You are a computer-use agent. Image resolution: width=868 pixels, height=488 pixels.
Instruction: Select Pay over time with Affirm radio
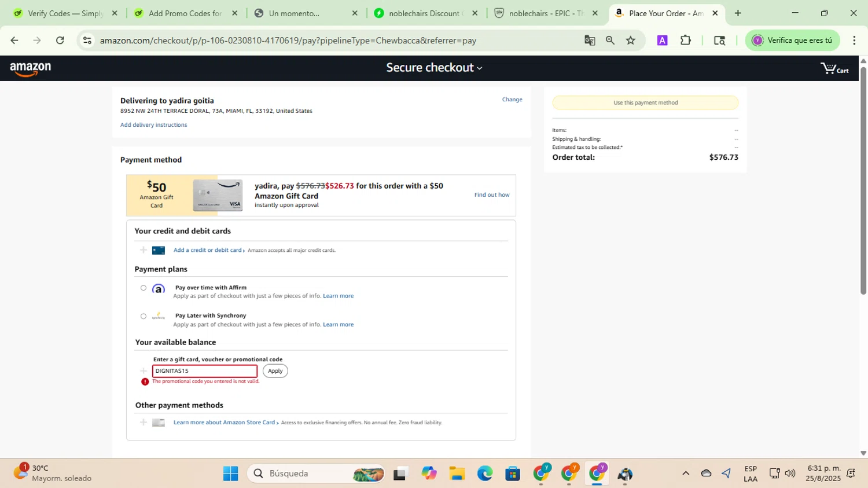tap(144, 288)
